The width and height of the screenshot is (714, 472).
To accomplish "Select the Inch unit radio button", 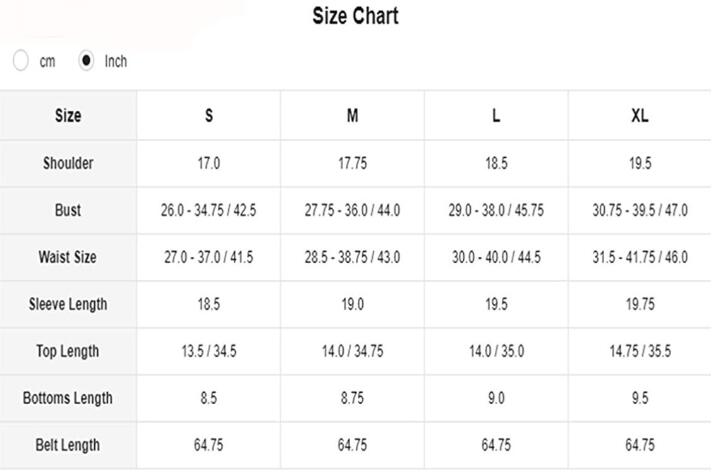I will 86,61.
